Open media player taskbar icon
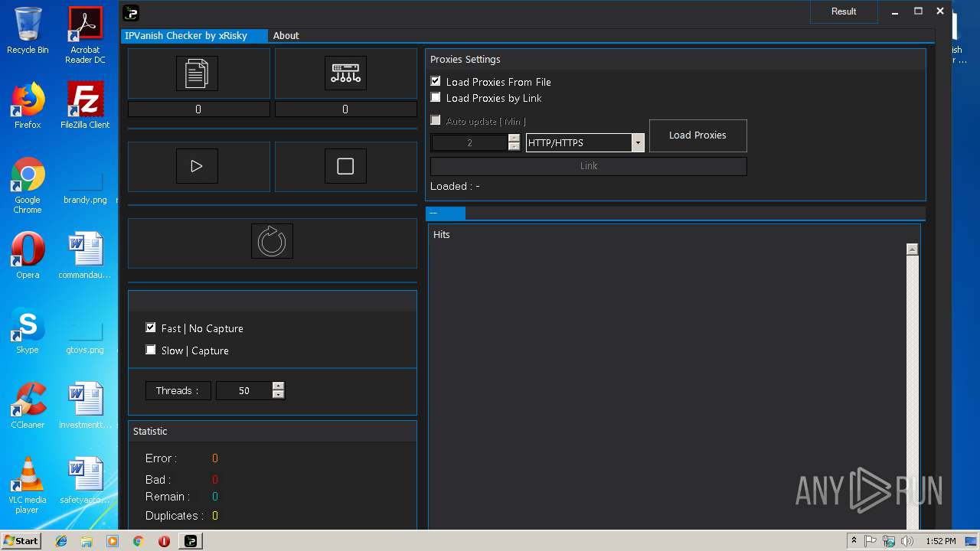 pyautogui.click(x=113, y=541)
